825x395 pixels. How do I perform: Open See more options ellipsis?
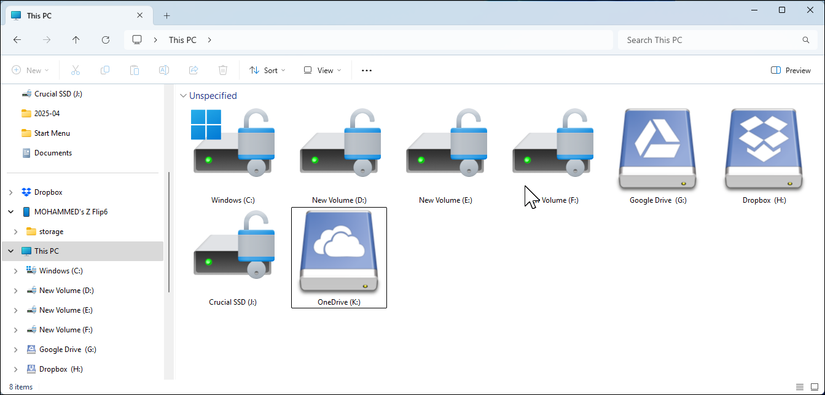point(367,70)
